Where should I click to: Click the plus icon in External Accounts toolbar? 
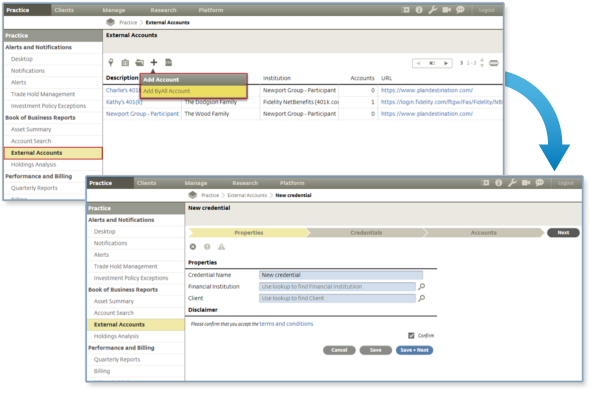tap(154, 62)
